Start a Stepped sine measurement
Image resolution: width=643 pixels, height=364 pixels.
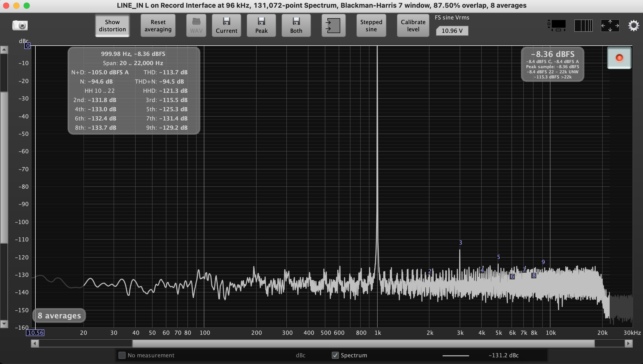(x=371, y=26)
